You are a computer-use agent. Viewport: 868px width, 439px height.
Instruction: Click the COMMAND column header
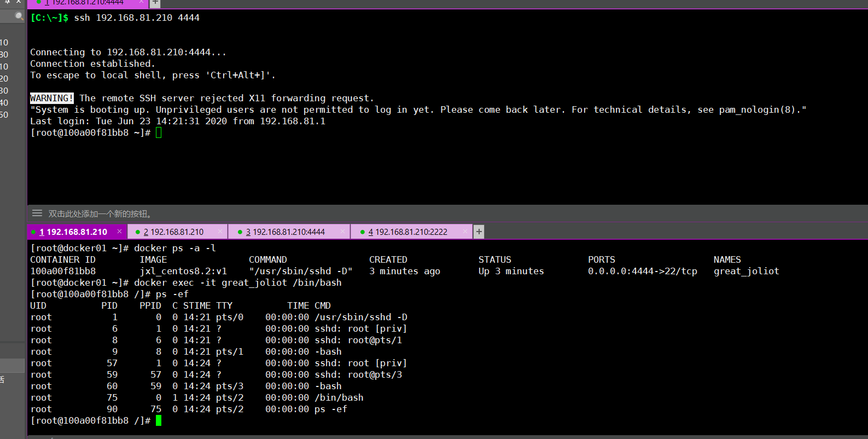268,259
